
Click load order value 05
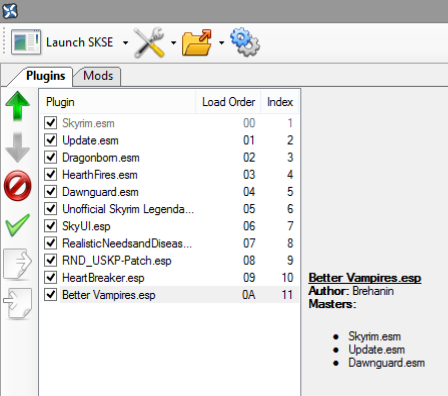click(249, 209)
